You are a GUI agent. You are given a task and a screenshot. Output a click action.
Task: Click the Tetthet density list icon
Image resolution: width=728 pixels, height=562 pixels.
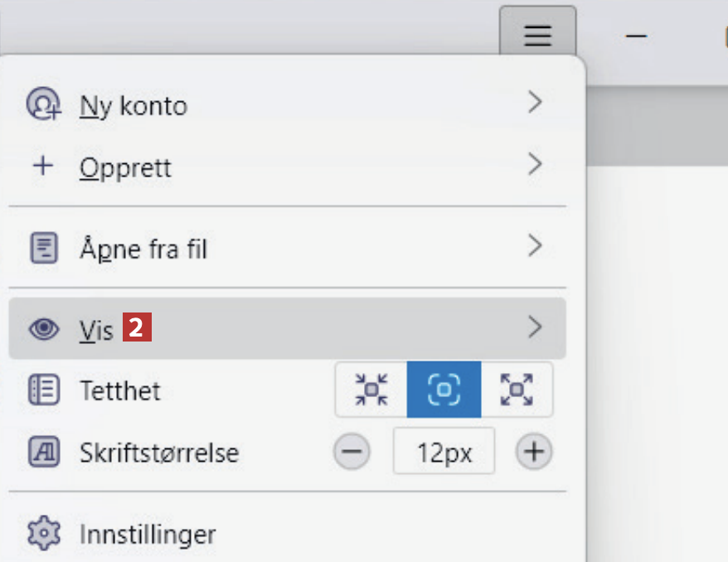point(43,390)
